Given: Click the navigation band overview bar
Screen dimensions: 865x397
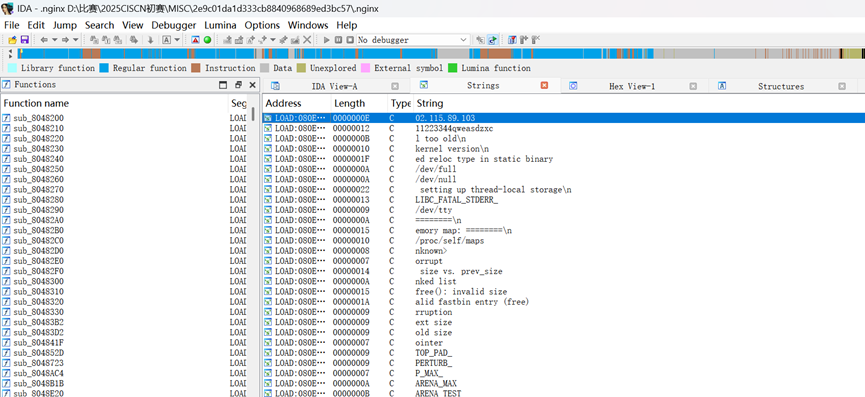Looking at the screenshot, I should pos(440,53).
